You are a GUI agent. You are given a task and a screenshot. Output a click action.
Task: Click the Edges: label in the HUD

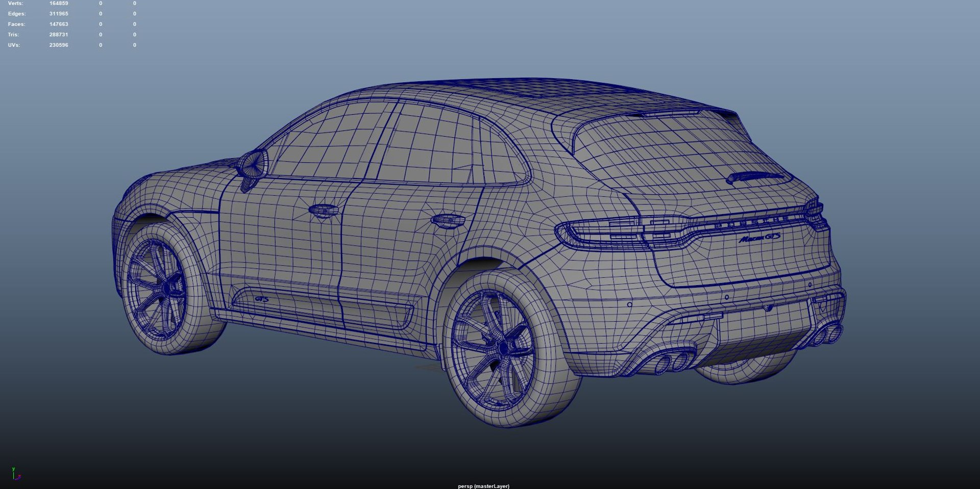pos(17,14)
